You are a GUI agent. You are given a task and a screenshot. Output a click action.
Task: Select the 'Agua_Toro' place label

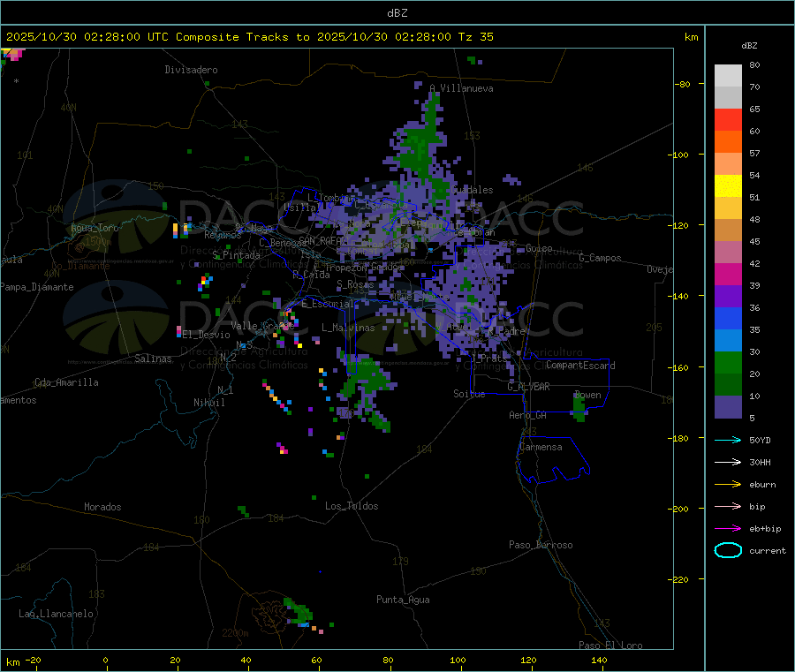pos(95,228)
